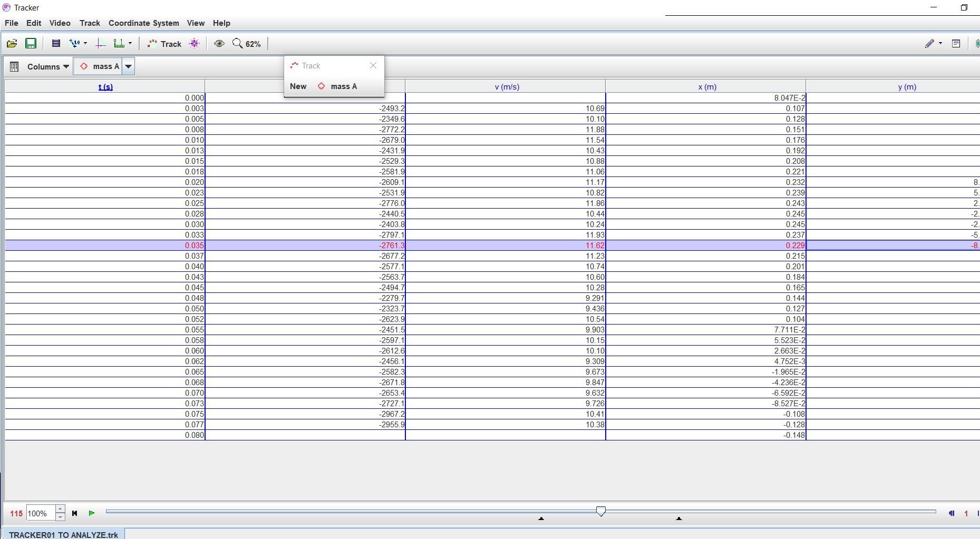Open the File menu
Viewport: 980px width, 539px height.
11,23
